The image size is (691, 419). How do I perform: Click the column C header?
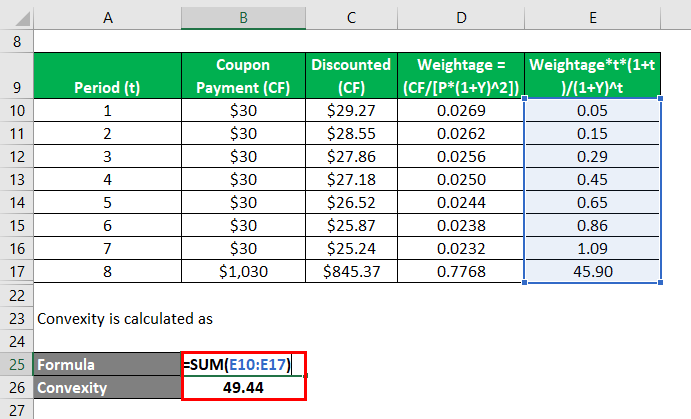pyautogui.click(x=350, y=17)
